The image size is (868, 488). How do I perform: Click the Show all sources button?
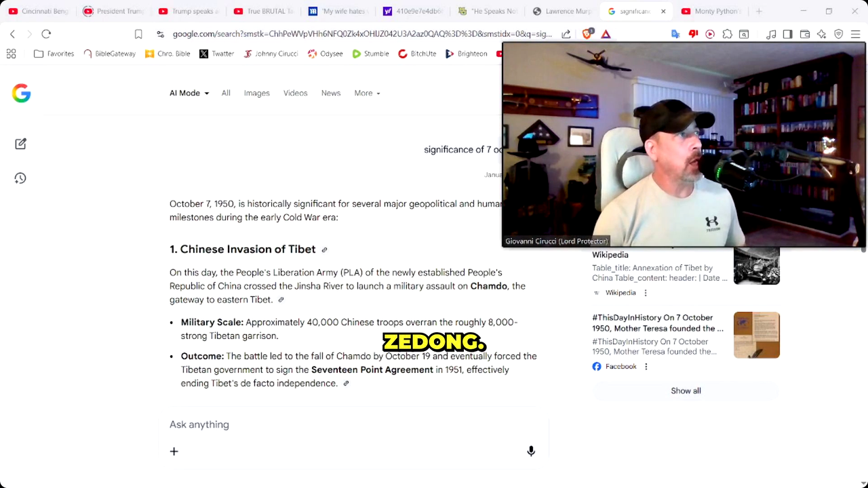point(686,391)
